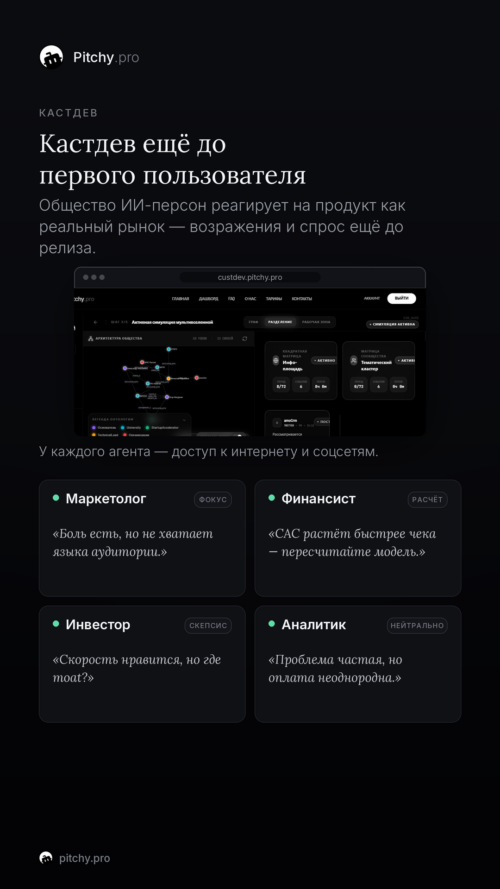Select the Аналитик card title
This screenshot has height=889, width=500.
pyautogui.click(x=314, y=624)
